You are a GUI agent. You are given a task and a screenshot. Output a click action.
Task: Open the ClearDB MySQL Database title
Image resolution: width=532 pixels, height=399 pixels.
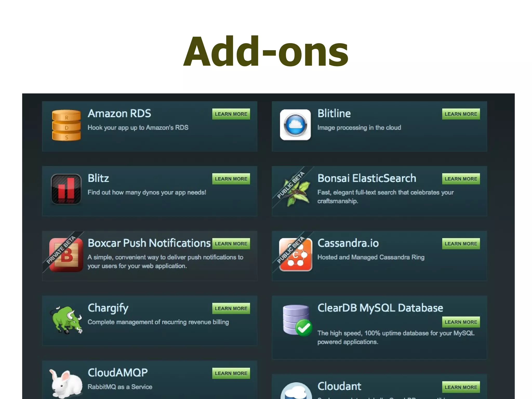[380, 308]
